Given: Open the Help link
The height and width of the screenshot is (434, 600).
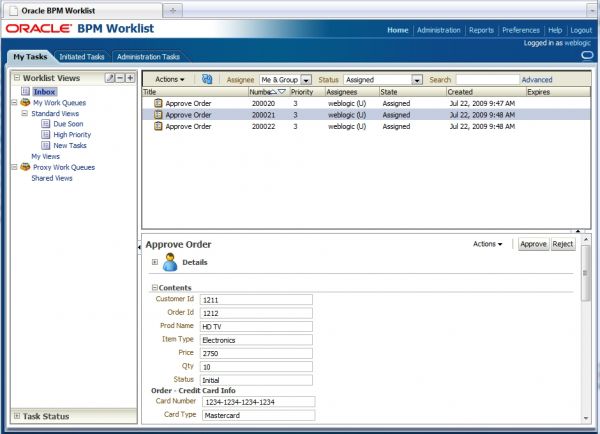Looking at the screenshot, I should pyautogui.click(x=555, y=30).
